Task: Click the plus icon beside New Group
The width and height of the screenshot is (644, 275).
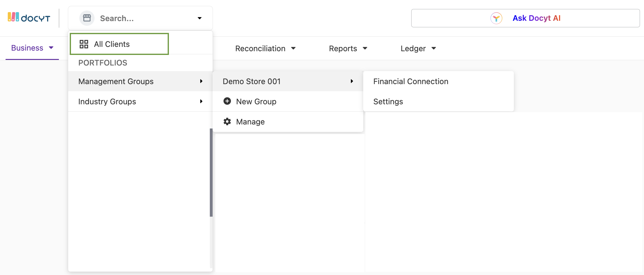Action: [x=227, y=101]
